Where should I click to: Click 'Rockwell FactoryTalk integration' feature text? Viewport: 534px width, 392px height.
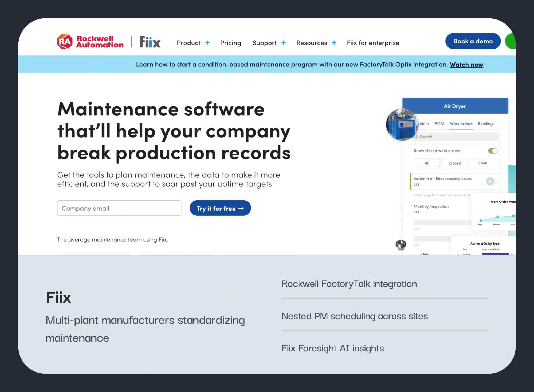pyautogui.click(x=349, y=284)
